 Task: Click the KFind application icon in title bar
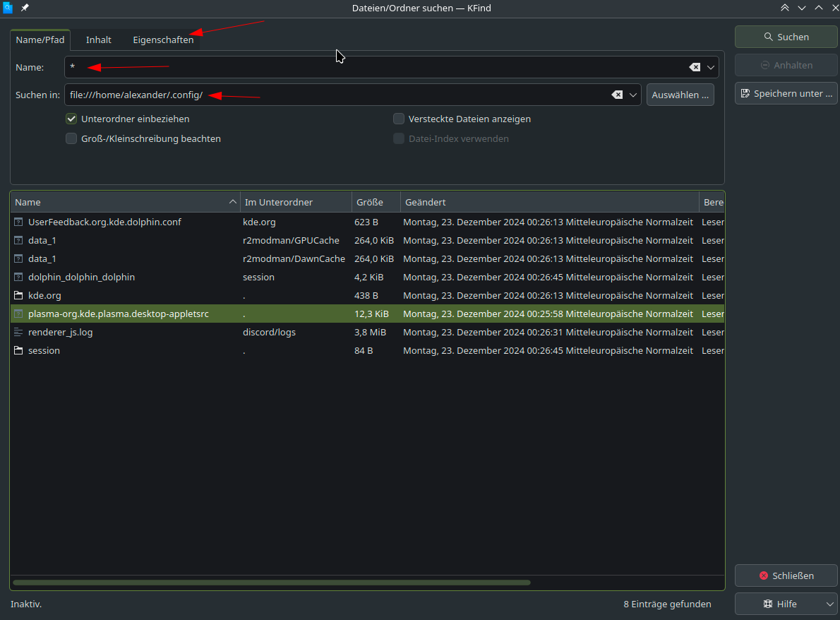(8, 8)
